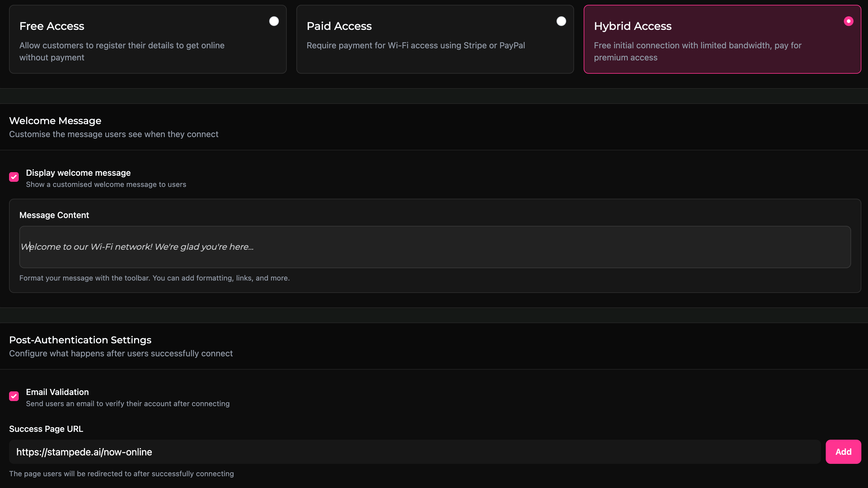Select the Free Access radio button

274,21
